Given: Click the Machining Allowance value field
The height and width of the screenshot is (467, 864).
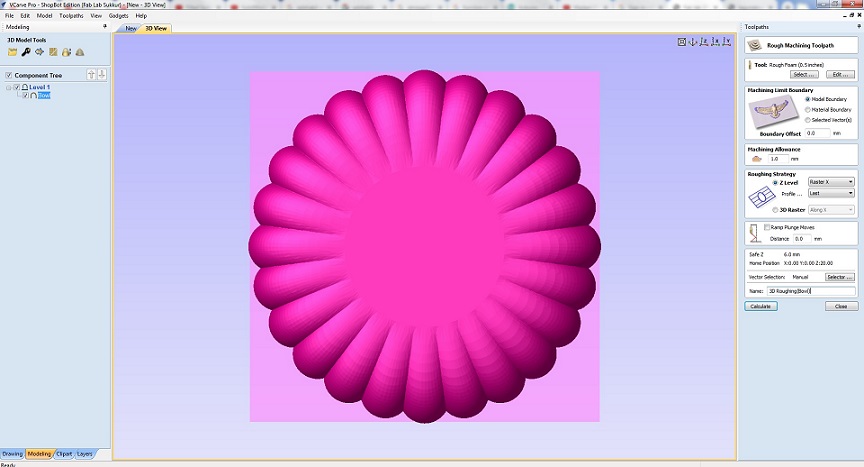Looking at the screenshot, I should click(778, 159).
